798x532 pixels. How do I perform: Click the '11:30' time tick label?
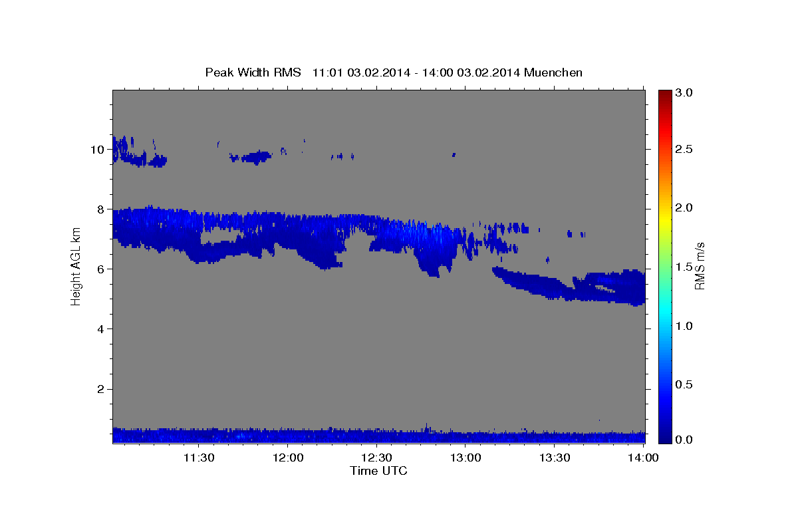[x=198, y=458]
